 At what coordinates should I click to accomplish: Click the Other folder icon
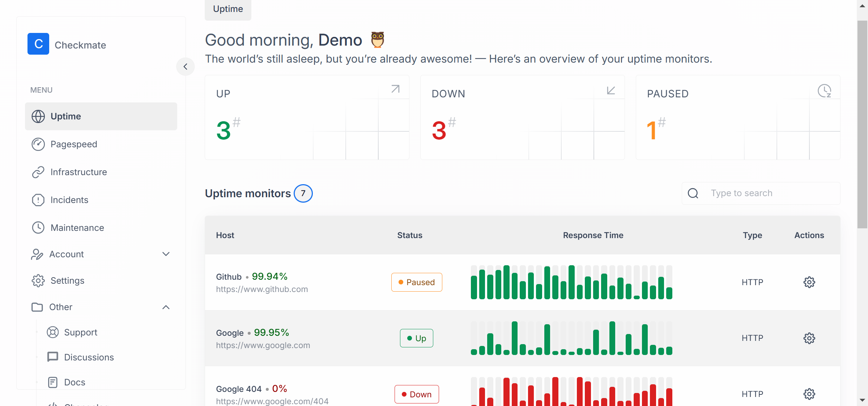pos(37,307)
